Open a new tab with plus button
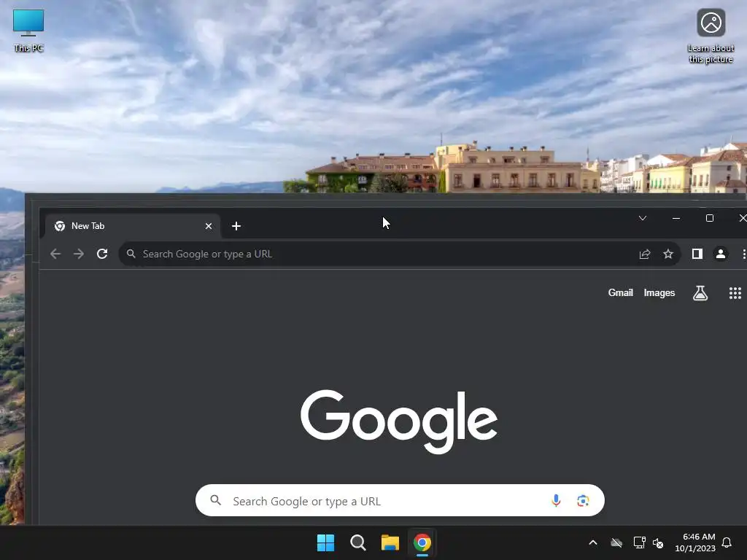Image resolution: width=747 pixels, height=560 pixels. 236,226
